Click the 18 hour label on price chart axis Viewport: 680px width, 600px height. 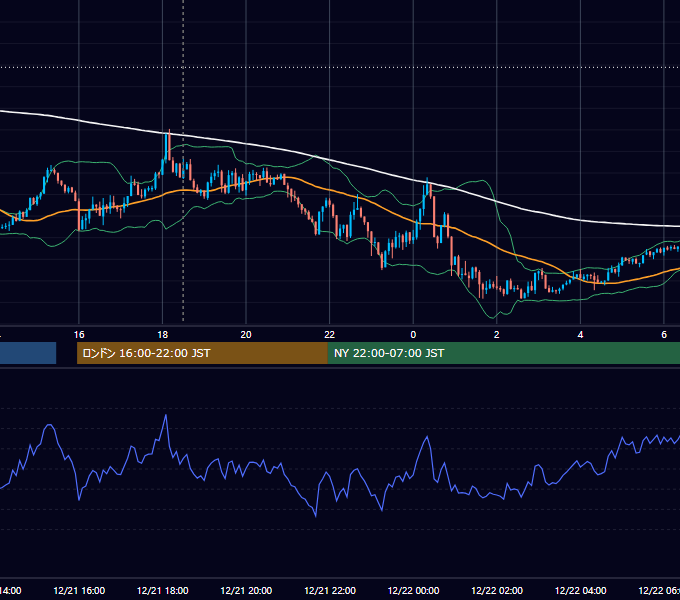pyautogui.click(x=162, y=335)
